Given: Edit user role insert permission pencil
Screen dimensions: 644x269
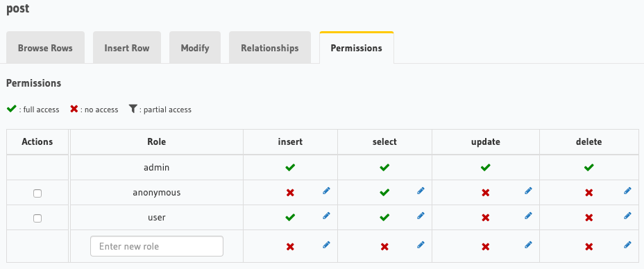Looking at the screenshot, I should [327, 216].
